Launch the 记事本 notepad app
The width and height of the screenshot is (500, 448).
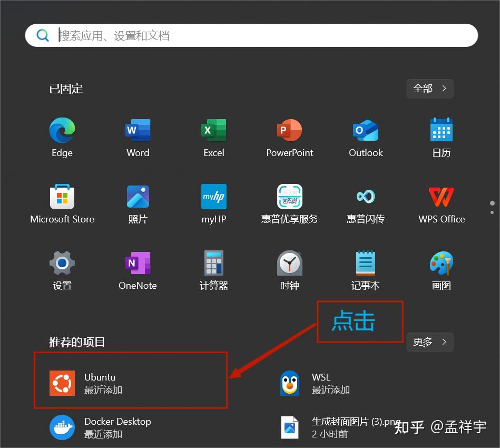[x=366, y=263]
